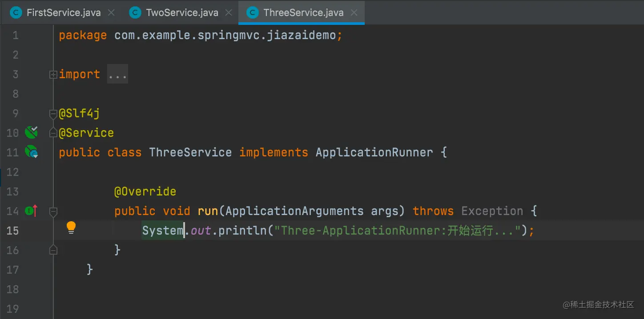644x319 pixels.
Task: Close the FirstService.java tab
Action: (112, 13)
